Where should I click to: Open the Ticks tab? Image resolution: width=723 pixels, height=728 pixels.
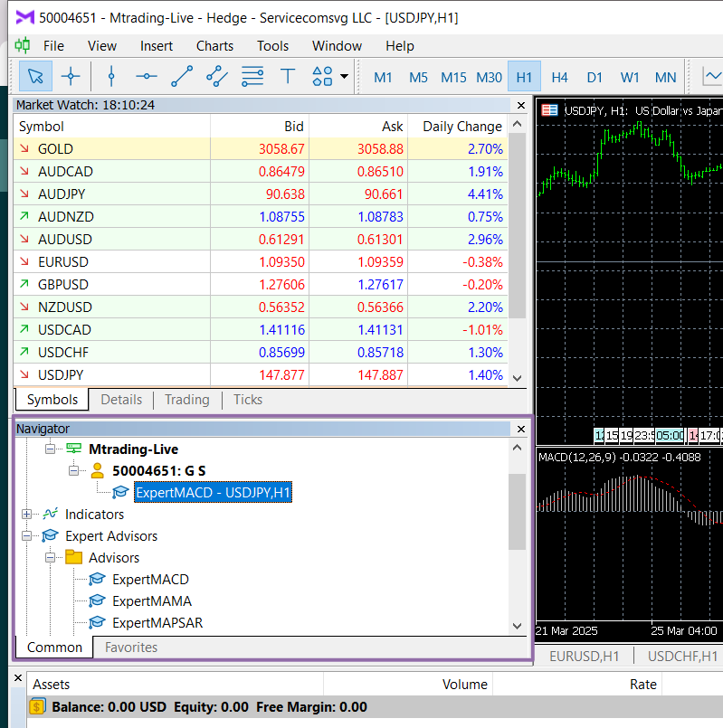click(248, 400)
